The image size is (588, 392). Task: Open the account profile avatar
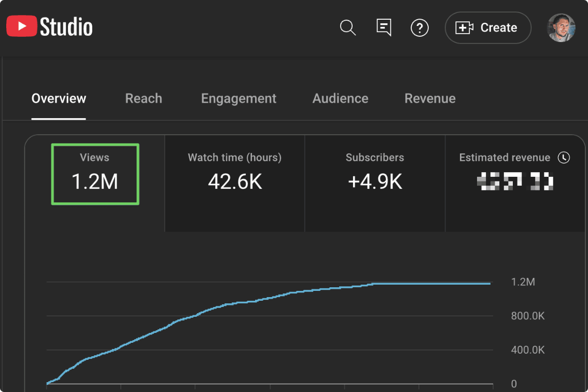pos(561,27)
